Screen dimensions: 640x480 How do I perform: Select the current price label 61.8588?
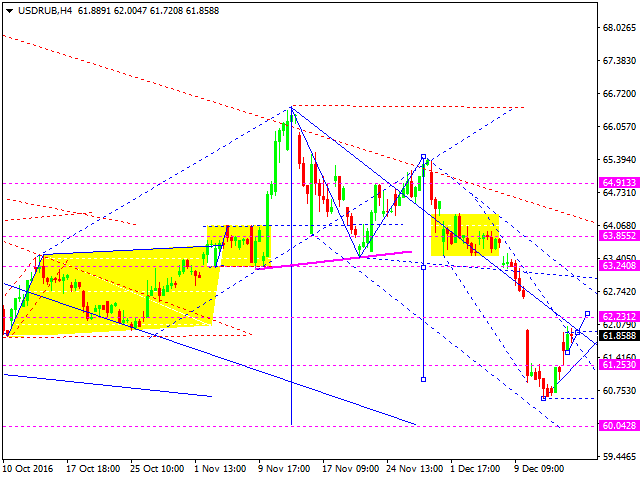[x=619, y=336]
